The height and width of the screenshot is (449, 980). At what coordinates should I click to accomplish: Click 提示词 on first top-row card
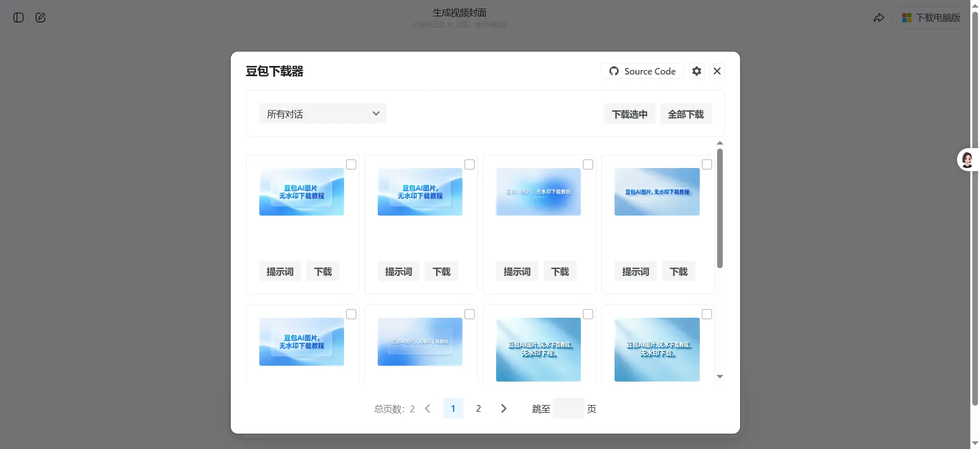pos(280,271)
